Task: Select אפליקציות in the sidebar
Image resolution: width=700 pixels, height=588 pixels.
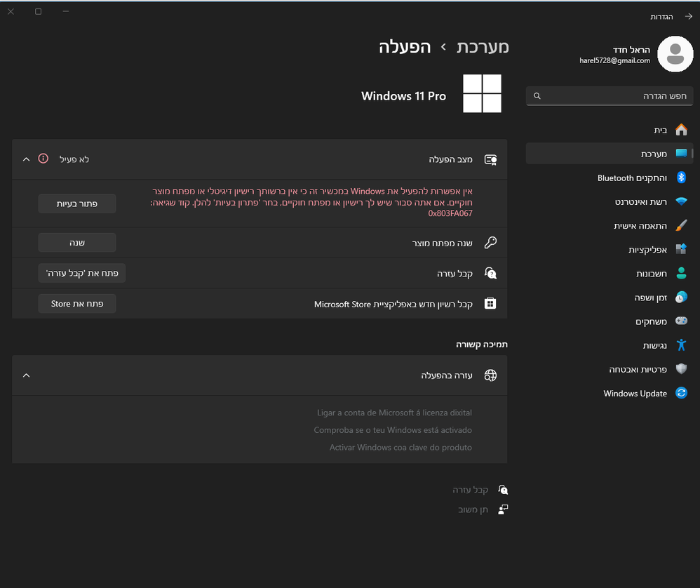Action: click(x=610, y=250)
